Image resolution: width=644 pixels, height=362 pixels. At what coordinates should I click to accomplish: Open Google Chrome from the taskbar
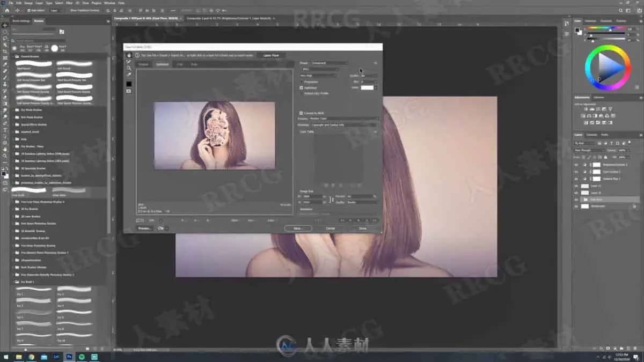[x=32, y=357]
